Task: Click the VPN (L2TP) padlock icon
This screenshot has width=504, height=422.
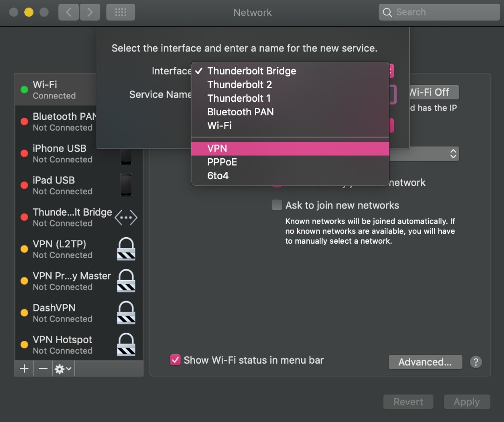Action: (126, 249)
